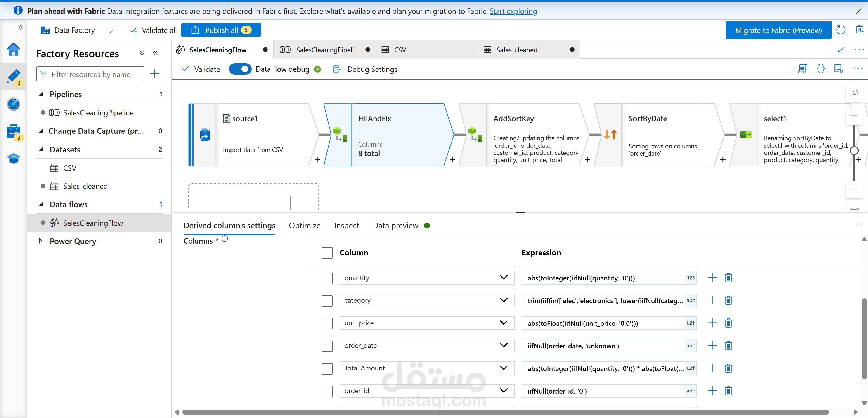Image resolution: width=868 pixels, height=418 pixels.
Task: Open the Monitor hub icon in sidebar
Action: (x=14, y=104)
